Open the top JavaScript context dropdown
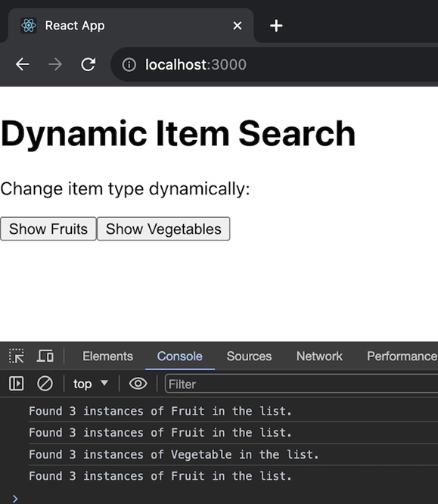Viewport: 438px width, 504px height. point(91,384)
